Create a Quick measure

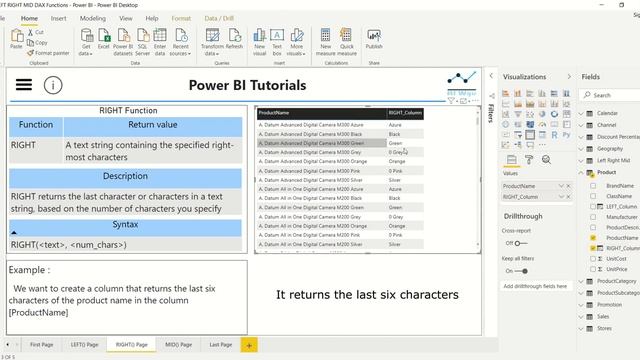347,42
